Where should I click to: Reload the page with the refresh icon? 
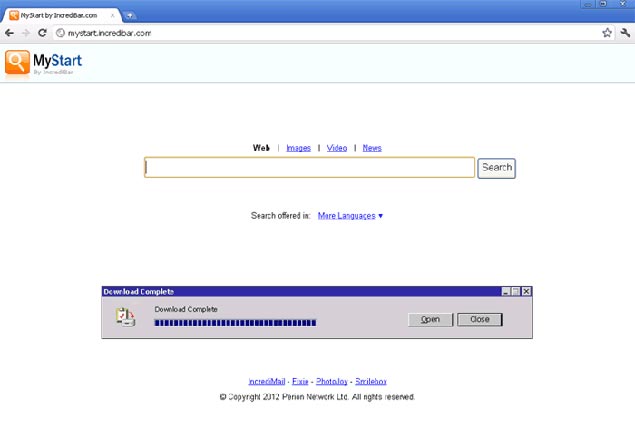42,33
